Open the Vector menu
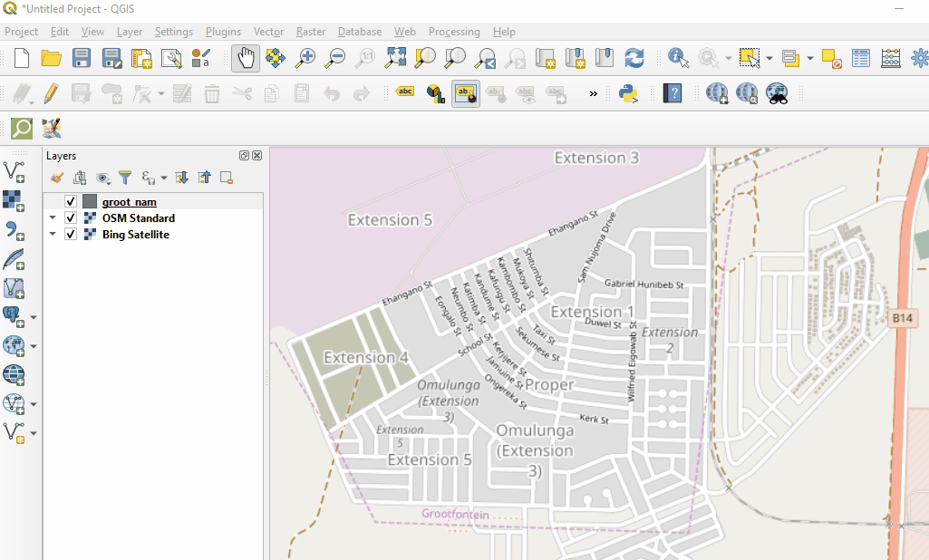 [268, 32]
